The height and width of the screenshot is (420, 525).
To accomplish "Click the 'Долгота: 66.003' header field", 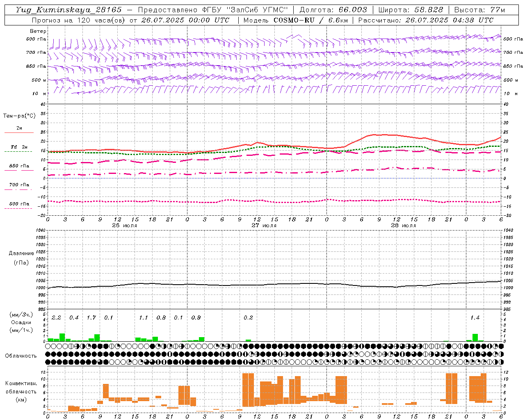I will 333,10.
